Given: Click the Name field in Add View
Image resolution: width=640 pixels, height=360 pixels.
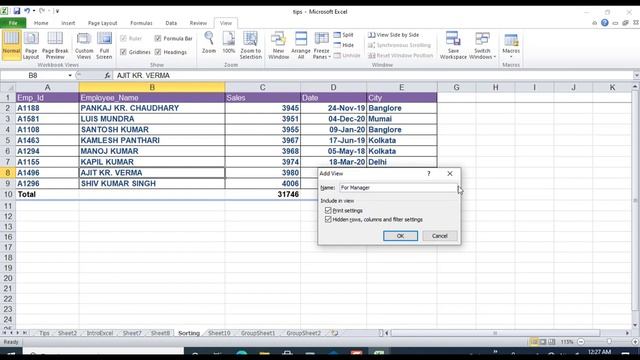Looking at the screenshot, I should tap(398, 188).
